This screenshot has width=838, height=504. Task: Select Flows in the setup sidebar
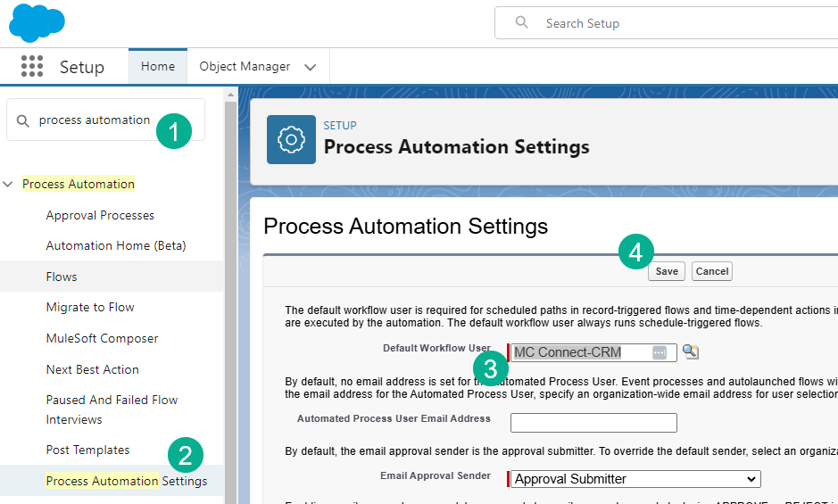click(x=62, y=277)
